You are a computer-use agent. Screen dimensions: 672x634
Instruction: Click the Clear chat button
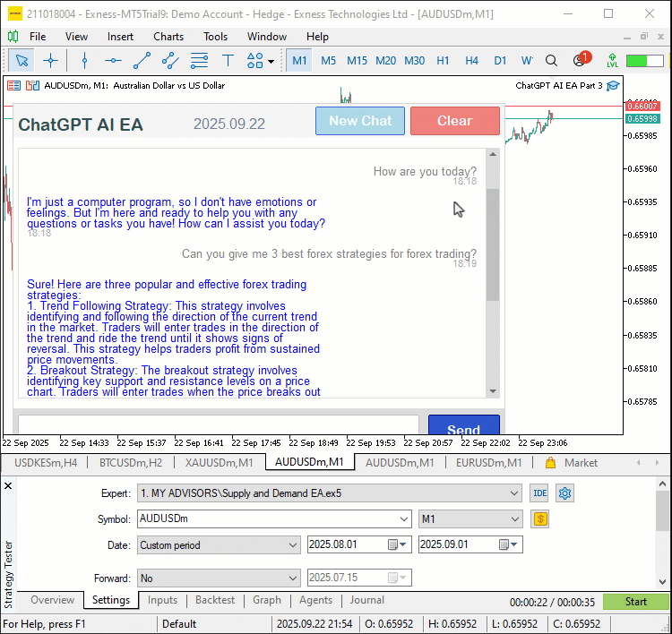(x=454, y=121)
